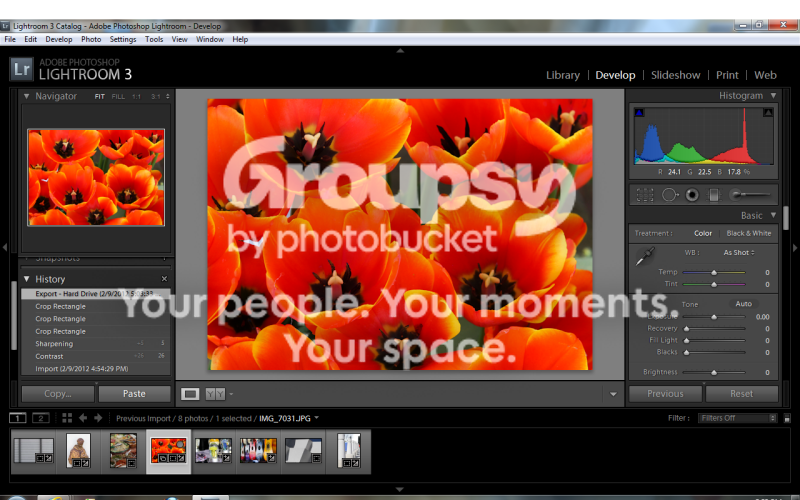Open the Tools menu
Image resolution: width=800 pixels, height=500 pixels.
[x=154, y=39]
